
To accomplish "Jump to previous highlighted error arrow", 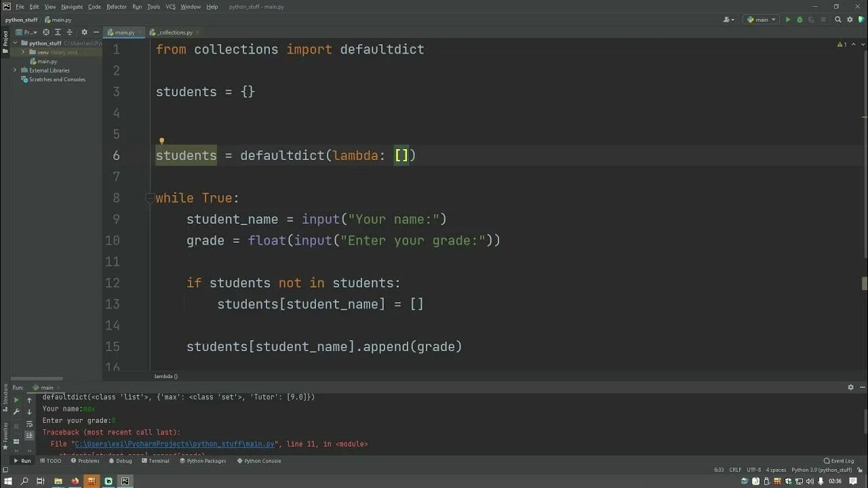I will (x=852, y=45).
